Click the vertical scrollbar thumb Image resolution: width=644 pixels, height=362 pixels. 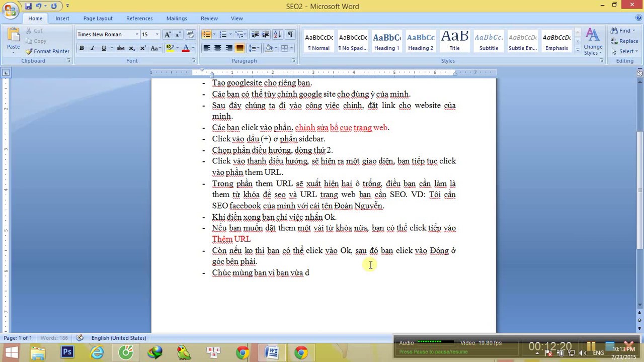(x=640, y=190)
